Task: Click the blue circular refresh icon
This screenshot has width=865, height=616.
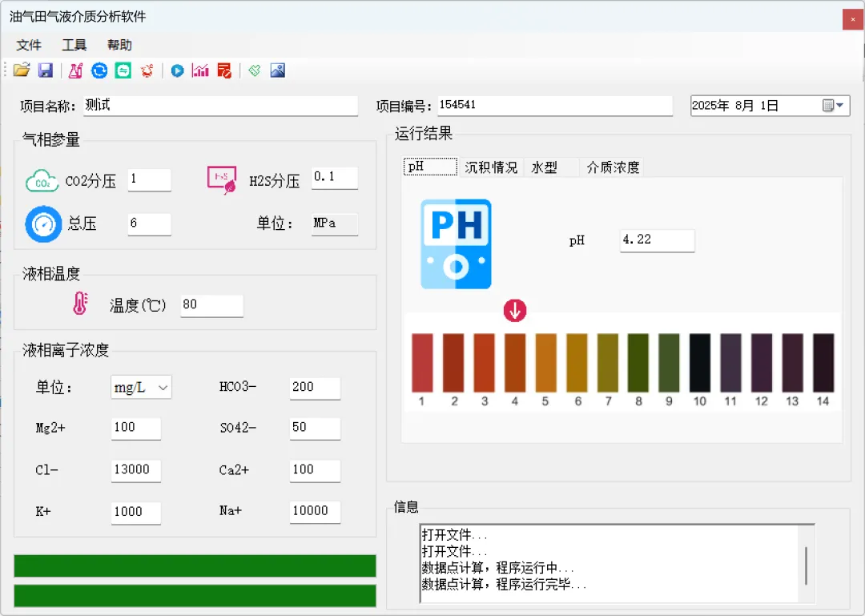Action: [x=99, y=70]
